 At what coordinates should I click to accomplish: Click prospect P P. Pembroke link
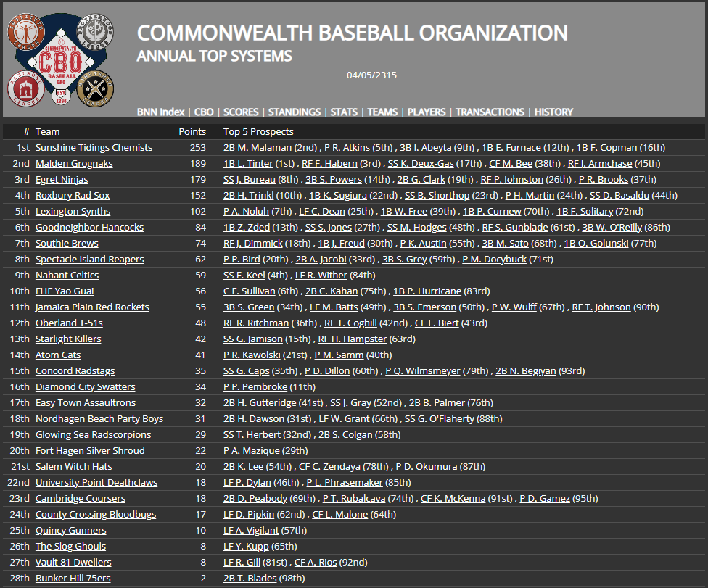pos(255,386)
